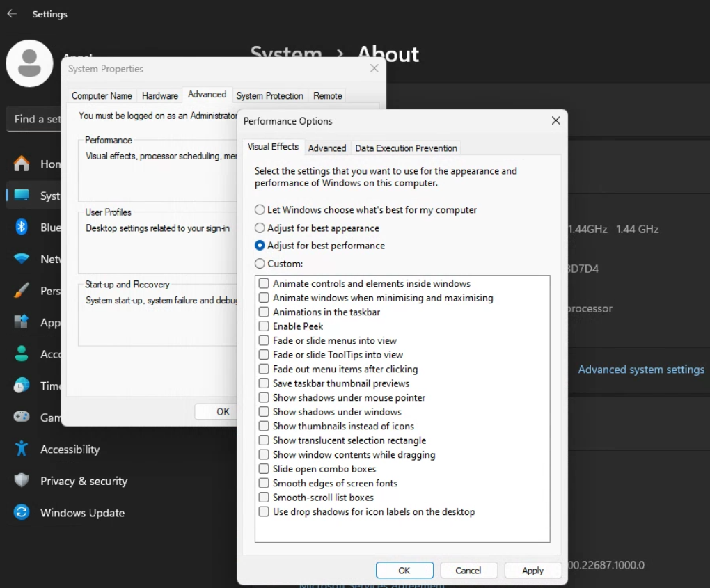Enable Animate windows when minimising and maximising

pyautogui.click(x=264, y=297)
